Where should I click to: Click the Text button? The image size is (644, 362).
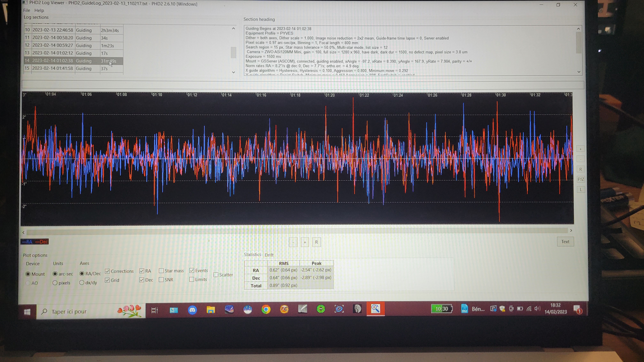tap(565, 242)
